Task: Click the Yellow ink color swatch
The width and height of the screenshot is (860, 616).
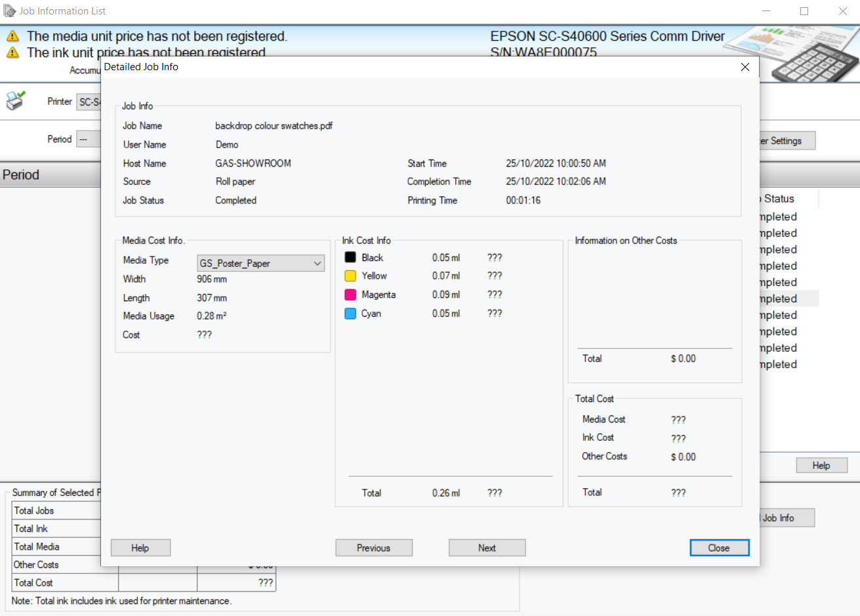Action: [350, 276]
